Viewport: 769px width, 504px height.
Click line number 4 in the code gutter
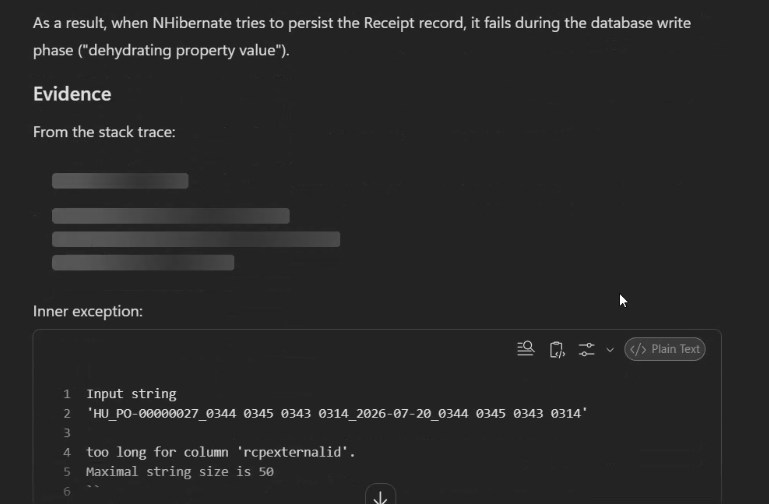[x=67, y=453]
